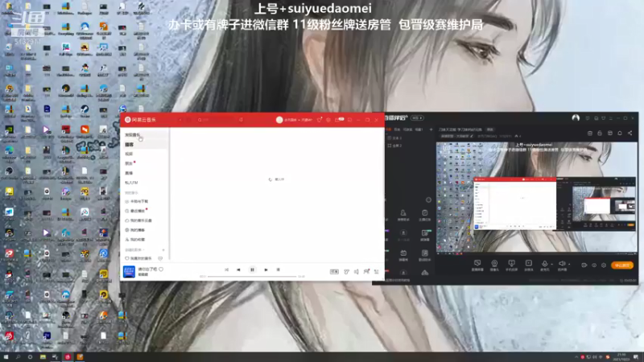This screenshot has height=362, width=644.
Task: Expand the speaker options arrow in streaming tool
Action: (569, 265)
